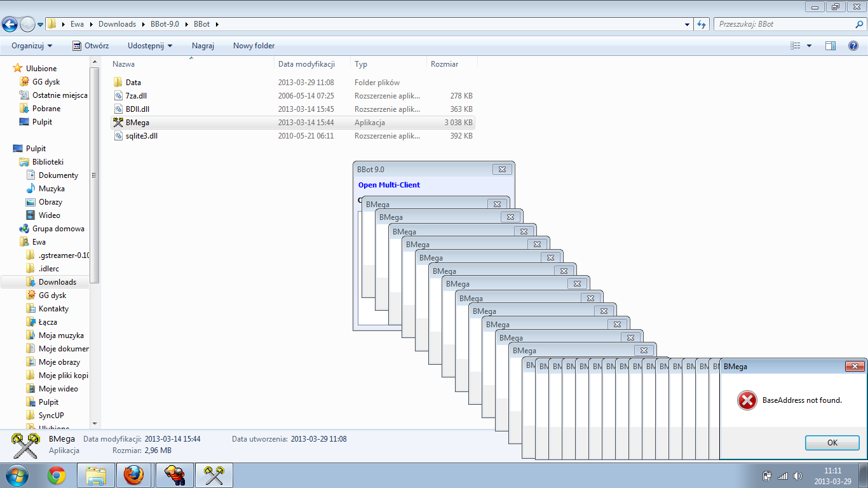Click the BMega crossed-hammers taskbar icon

click(x=214, y=475)
